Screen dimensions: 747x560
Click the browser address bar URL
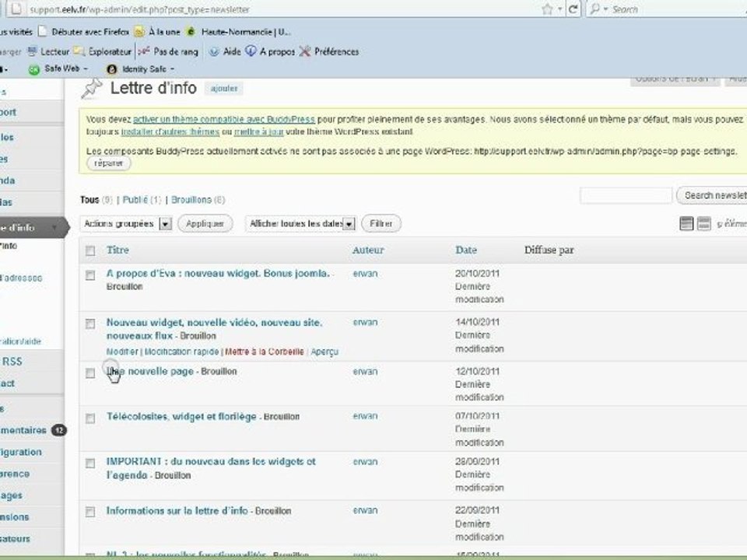coord(139,9)
